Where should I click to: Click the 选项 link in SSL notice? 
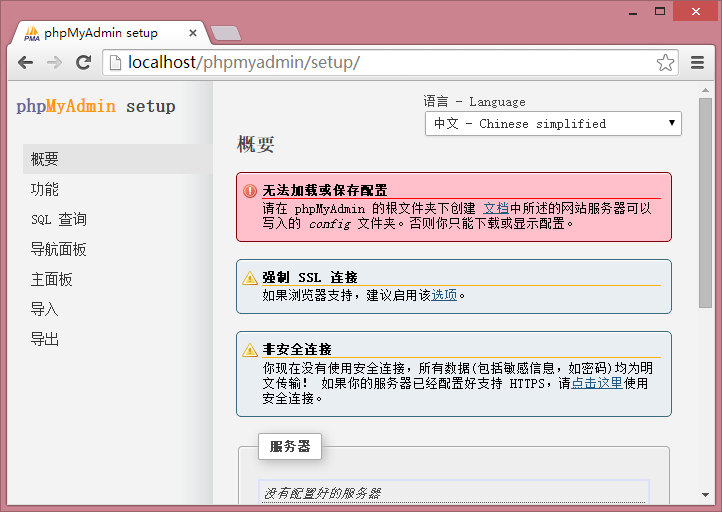click(x=444, y=295)
